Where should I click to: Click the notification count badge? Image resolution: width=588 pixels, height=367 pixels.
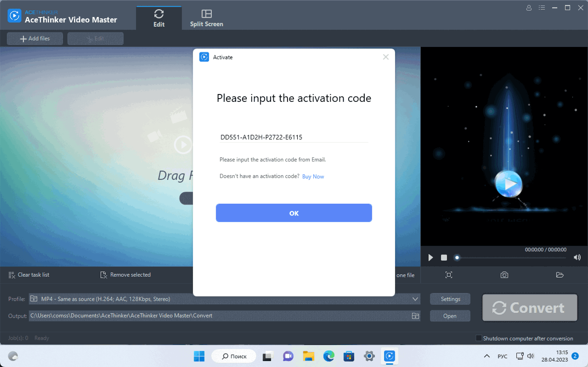[x=575, y=356]
